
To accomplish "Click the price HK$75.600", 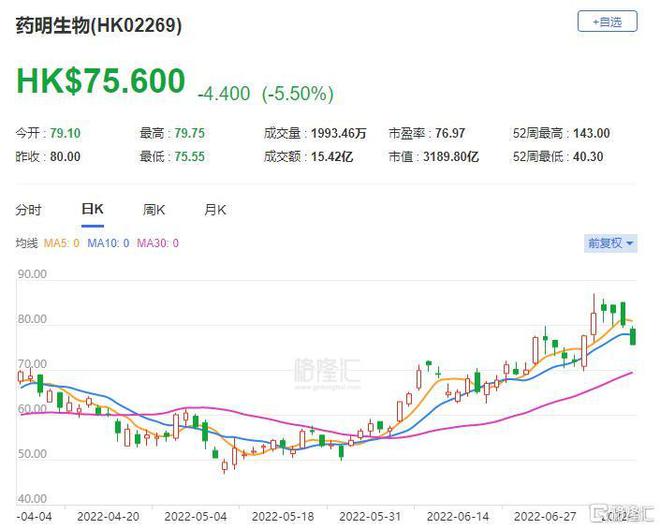I will pos(101,80).
